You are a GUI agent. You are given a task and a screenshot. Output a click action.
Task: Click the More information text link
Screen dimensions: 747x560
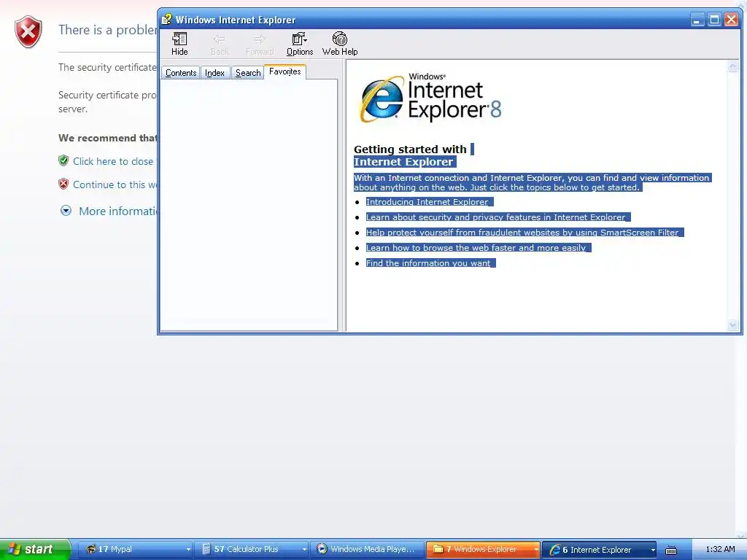118,211
